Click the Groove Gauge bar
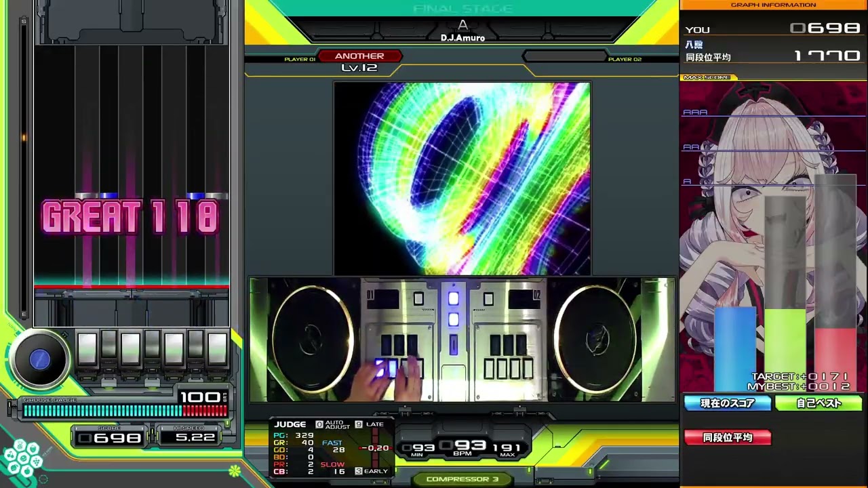 [125, 411]
